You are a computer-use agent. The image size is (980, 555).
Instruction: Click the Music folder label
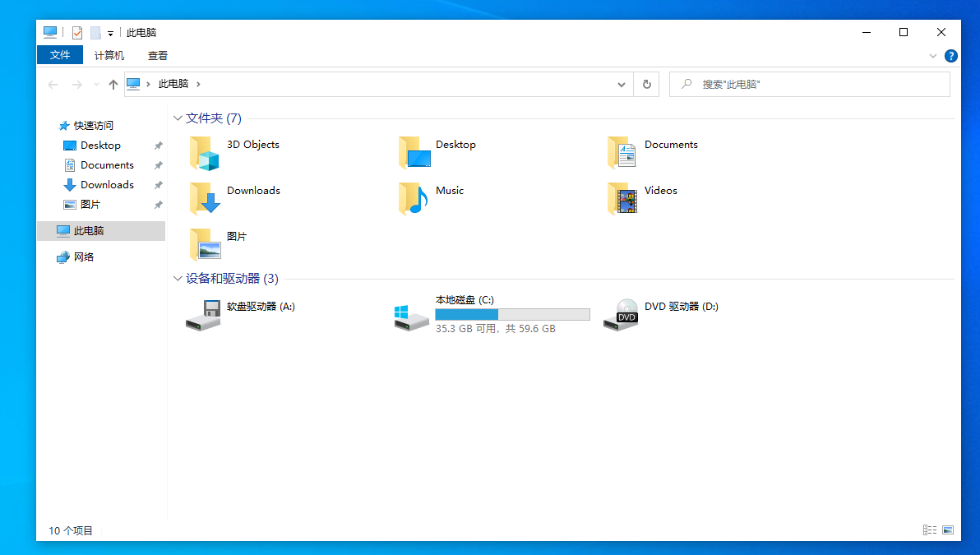pos(450,191)
